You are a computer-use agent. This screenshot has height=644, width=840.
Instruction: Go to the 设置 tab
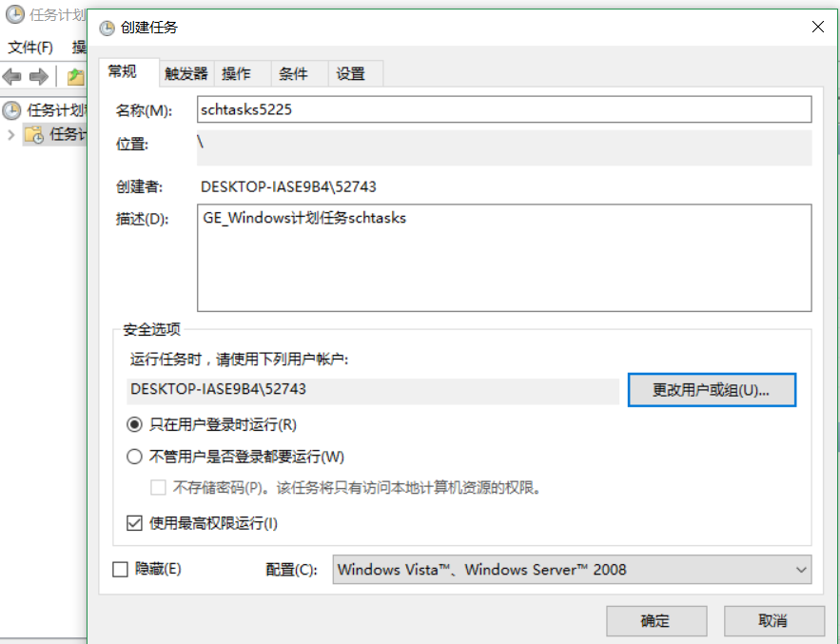(356, 73)
